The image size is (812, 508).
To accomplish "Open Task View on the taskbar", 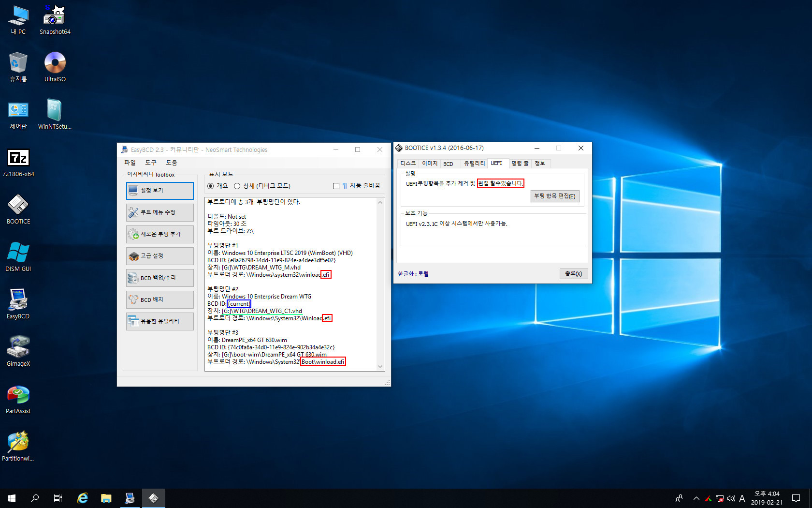I will pos(58,498).
